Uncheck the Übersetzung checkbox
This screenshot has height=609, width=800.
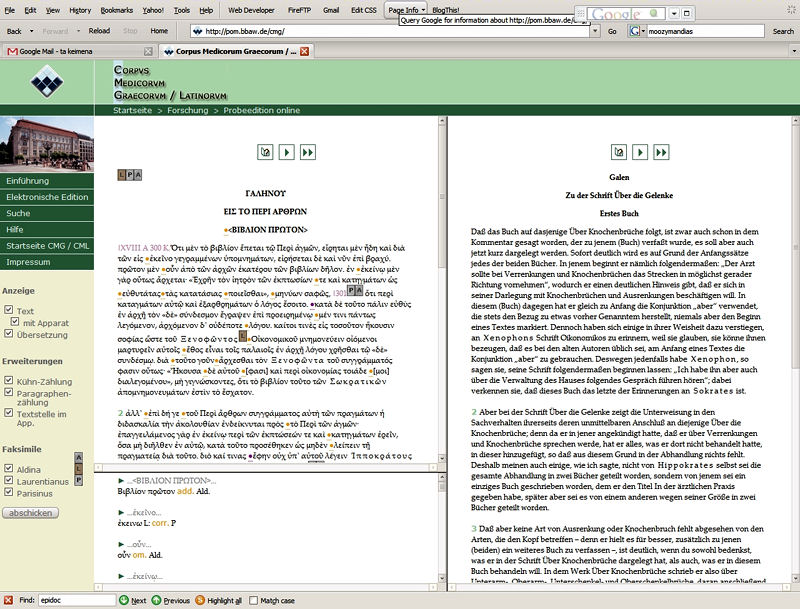coord(9,337)
